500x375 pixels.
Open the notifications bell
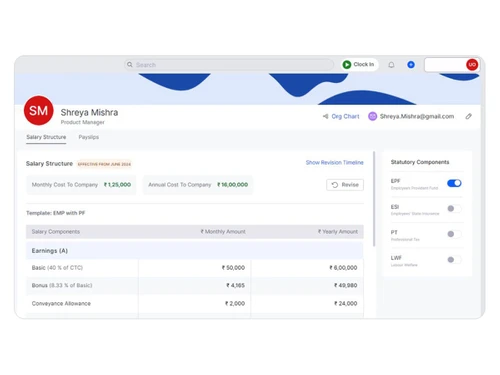pos(391,65)
